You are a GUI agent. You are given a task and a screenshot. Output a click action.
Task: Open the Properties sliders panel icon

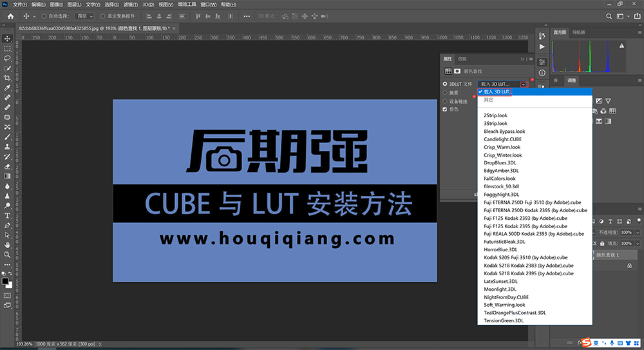542,62
